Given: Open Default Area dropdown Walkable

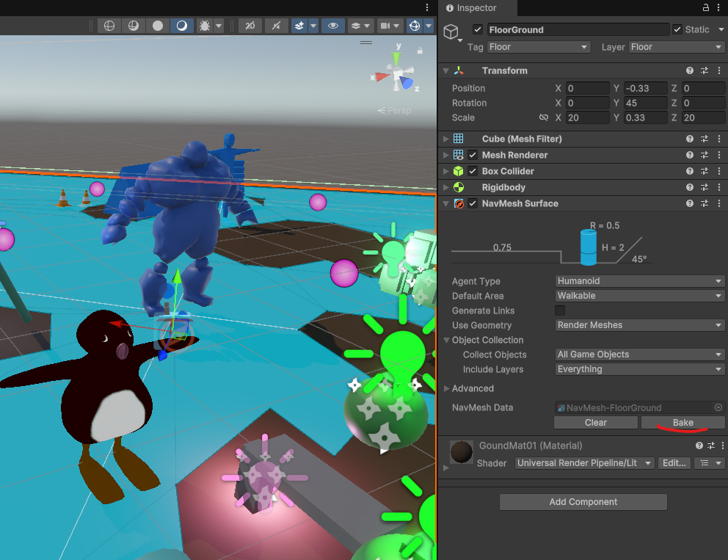Looking at the screenshot, I should 640,296.
